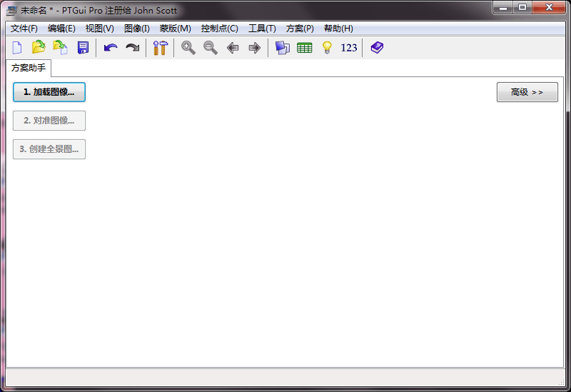Click the 1. 加载图像... button
This screenshot has width=571, height=392.
tap(49, 92)
